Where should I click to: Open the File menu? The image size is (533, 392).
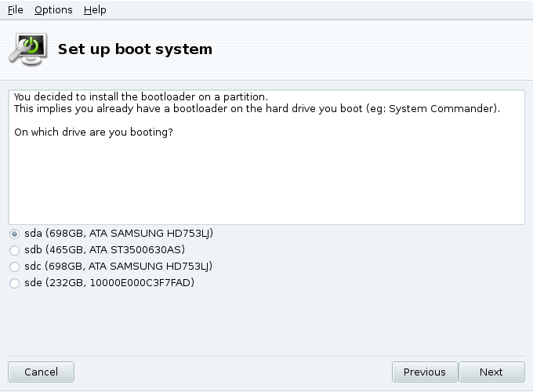pos(16,10)
